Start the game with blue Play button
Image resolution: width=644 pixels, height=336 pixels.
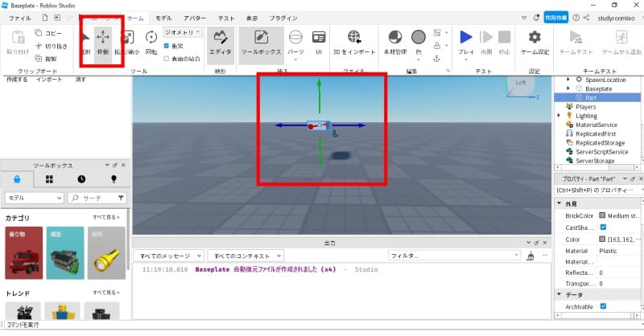pos(466,37)
